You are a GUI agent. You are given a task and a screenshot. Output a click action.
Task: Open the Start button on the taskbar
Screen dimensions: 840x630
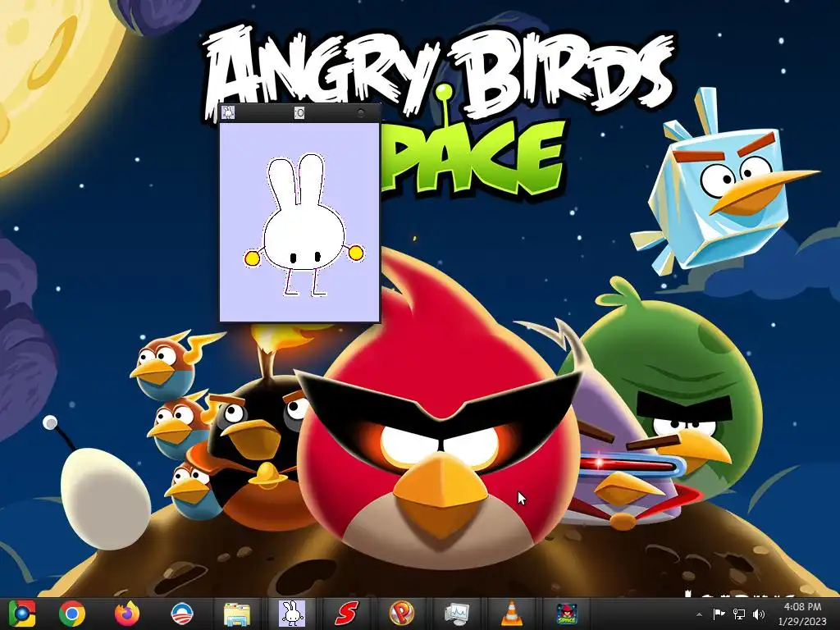(22, 614)
